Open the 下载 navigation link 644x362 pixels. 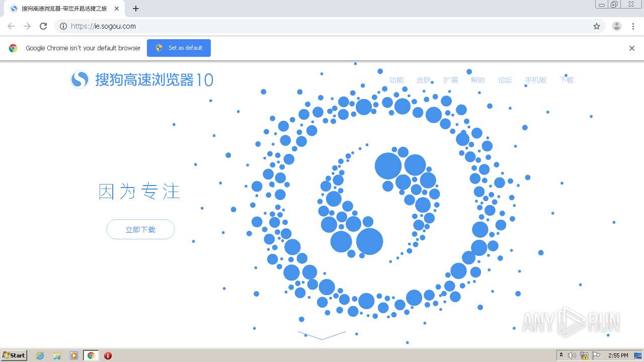(567, 80)
